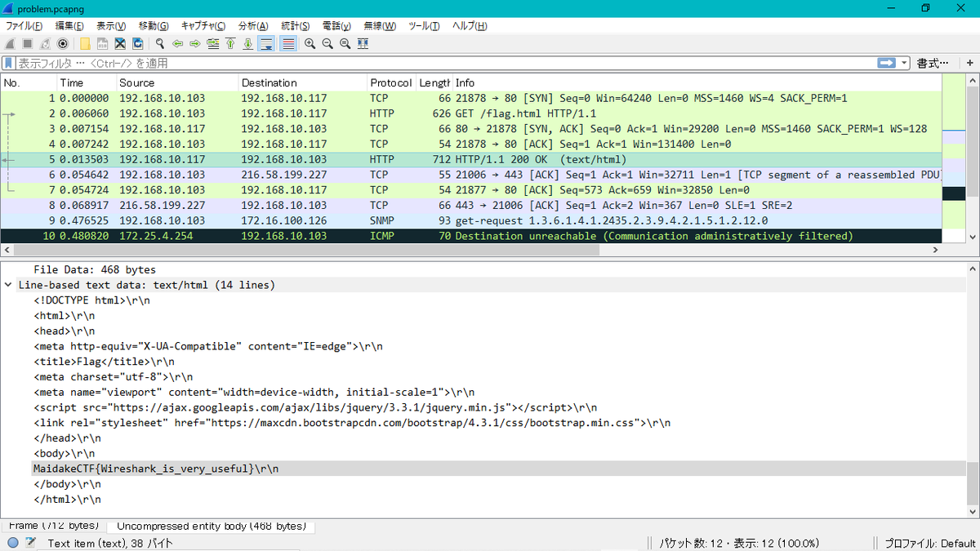Screen dimensions: 980x551
Task: Sort by the Time column header
Action: coord(86,82)
